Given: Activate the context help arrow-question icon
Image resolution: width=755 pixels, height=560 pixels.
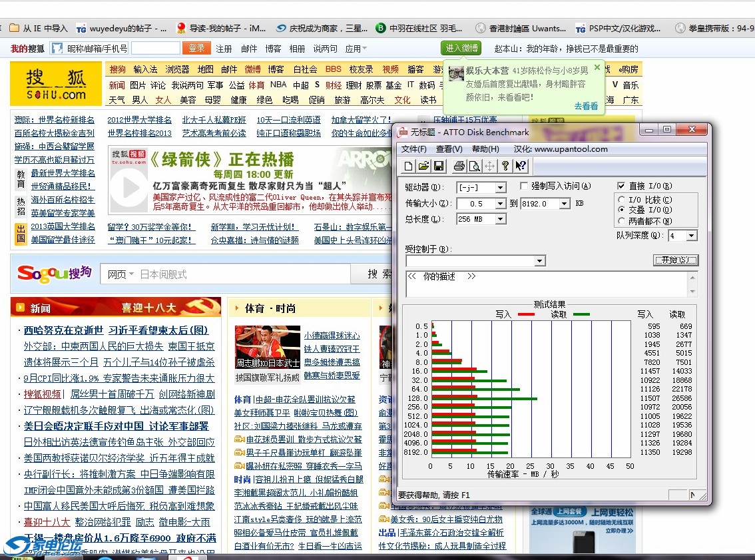Looking at the screenshot, I should (x=521, y=166).
